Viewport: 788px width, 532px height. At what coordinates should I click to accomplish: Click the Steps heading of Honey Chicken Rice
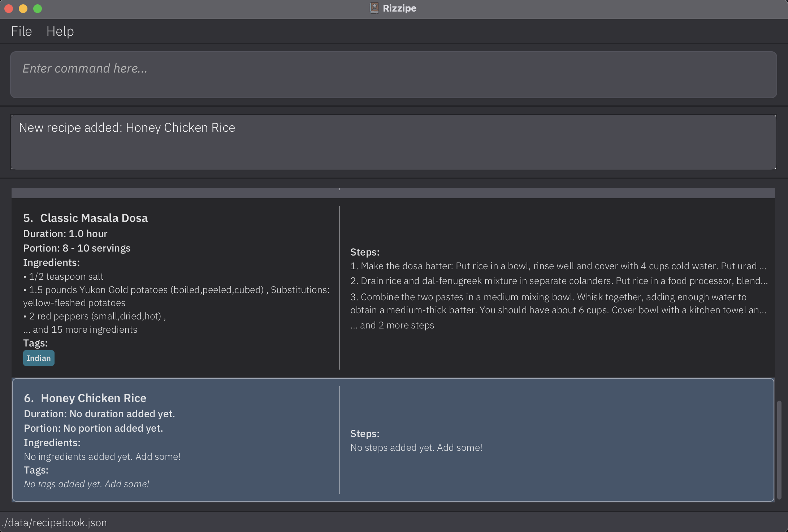tap(365, 433)
